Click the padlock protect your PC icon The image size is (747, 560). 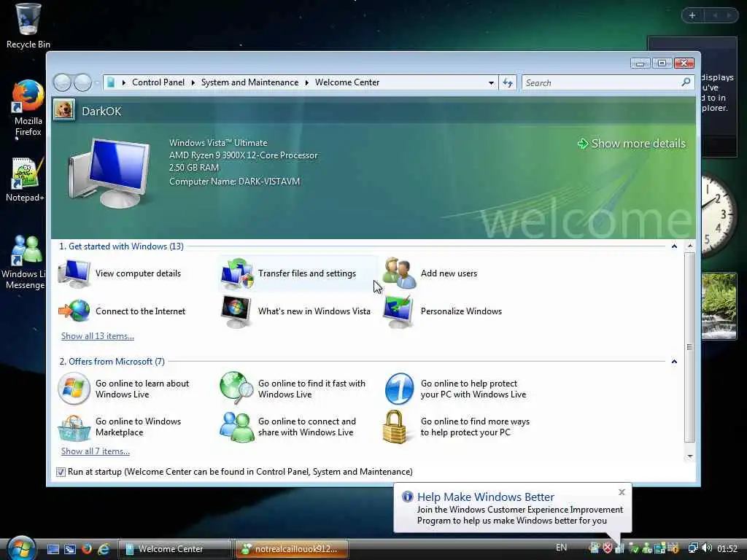395,427
